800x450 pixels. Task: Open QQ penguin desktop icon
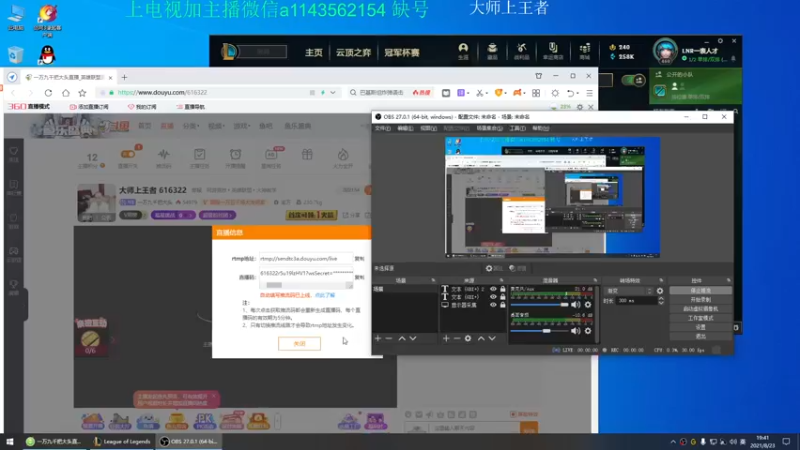coord(47,55)
